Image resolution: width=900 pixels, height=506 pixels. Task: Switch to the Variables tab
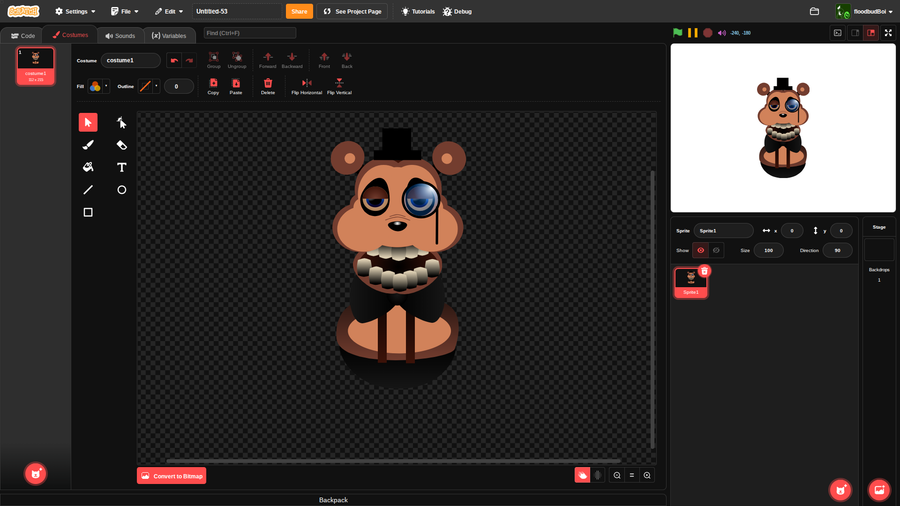(169, 36)
